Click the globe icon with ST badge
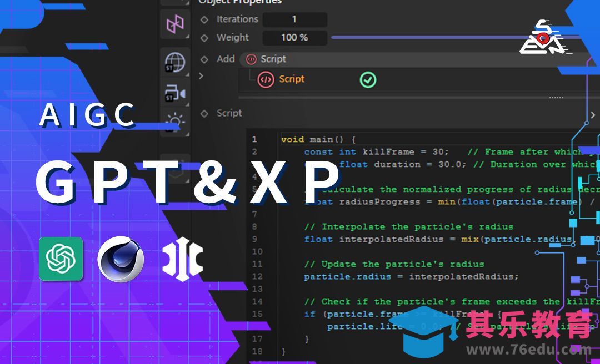The image size is (600, 364). [x=174, y=62]
